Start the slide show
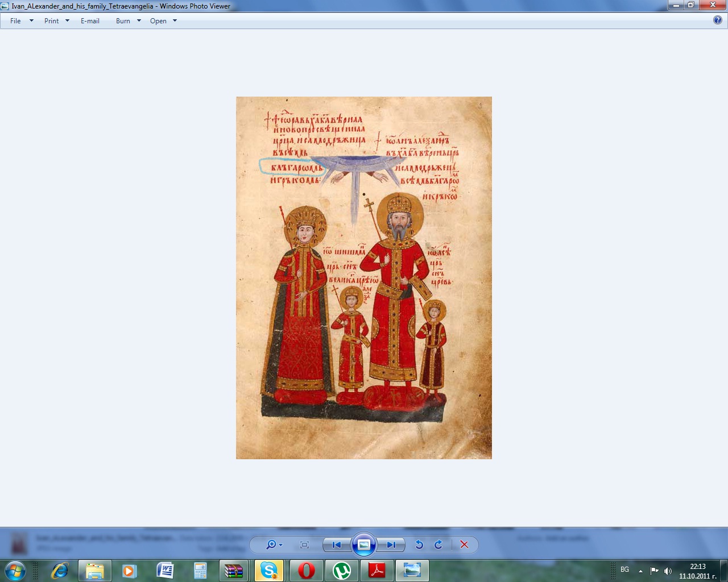The width and height of the screenshot is (728, 582). click(x=364, y=544)
